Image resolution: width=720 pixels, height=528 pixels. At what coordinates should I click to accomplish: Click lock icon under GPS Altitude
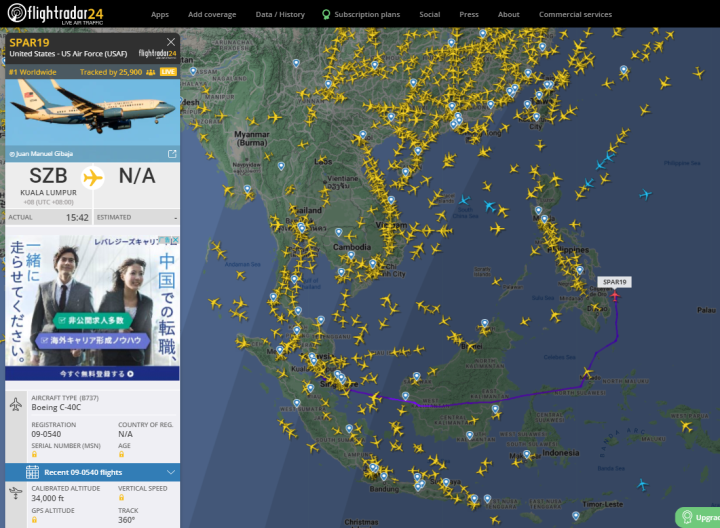pos(34,520)
